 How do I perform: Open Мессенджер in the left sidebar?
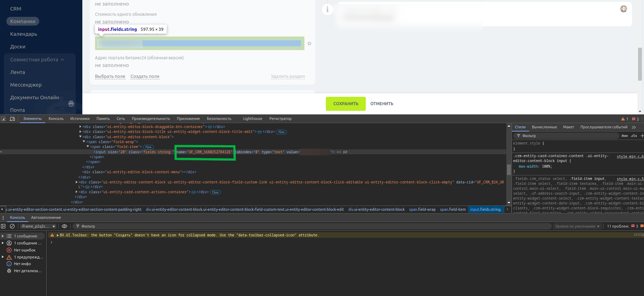coord(26,85)
